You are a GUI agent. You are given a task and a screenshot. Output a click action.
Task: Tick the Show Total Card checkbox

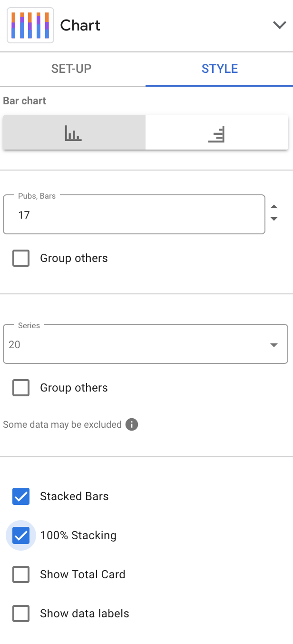point(21,574)
